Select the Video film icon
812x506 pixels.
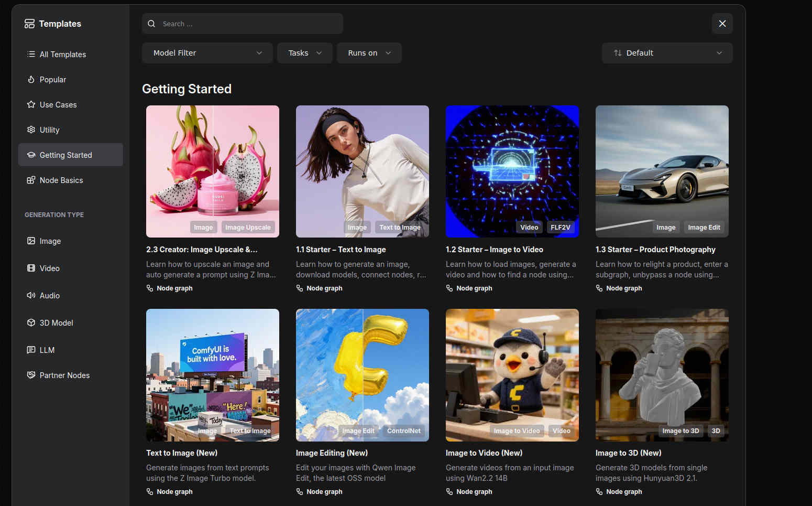pyautogui.click(x=31, y=268)
